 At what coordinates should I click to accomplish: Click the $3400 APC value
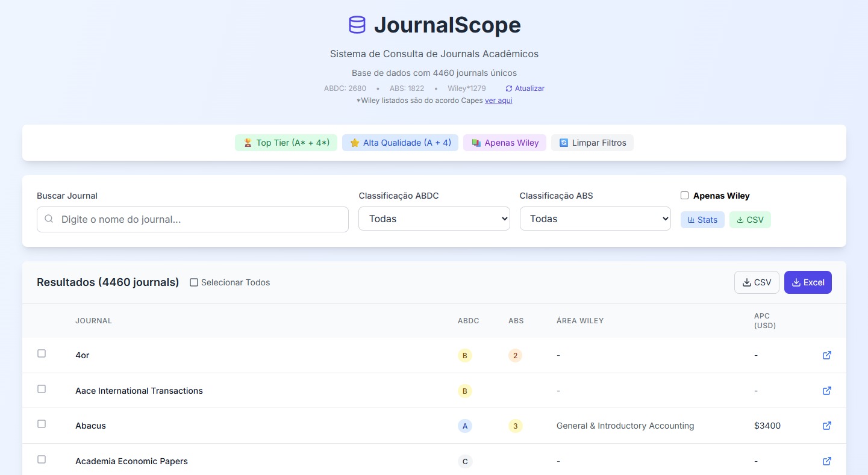(x=767, y=426)
